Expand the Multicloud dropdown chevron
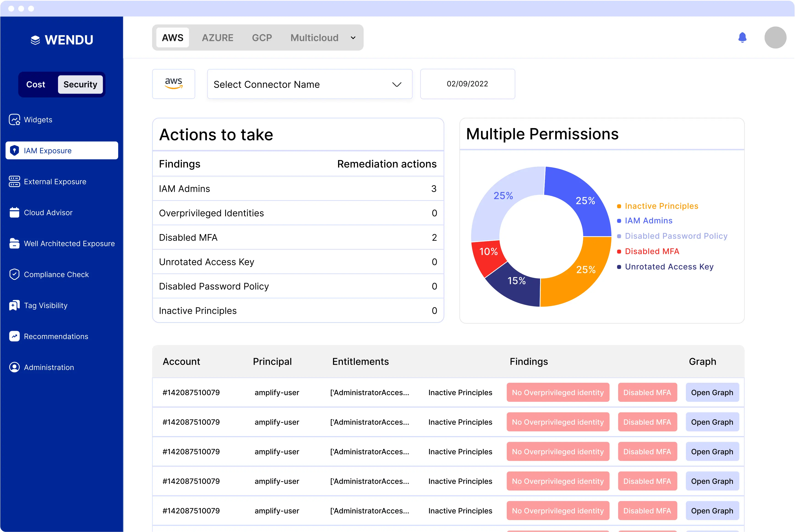 (x=353, y=38)
